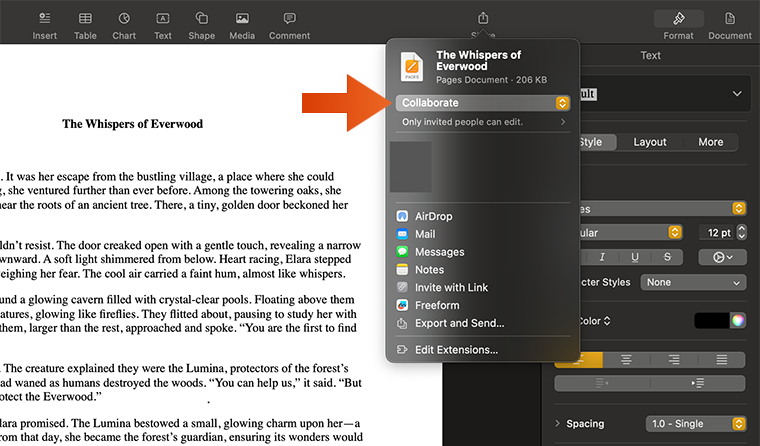The height and width of the screenshot is (446, 760).
Task: Open the Document sidebar
Action: click(730, 25)
